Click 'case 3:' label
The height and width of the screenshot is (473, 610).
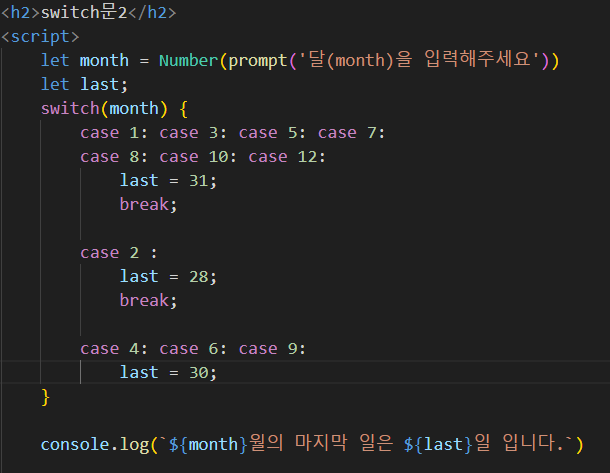[x=193, y=133]
